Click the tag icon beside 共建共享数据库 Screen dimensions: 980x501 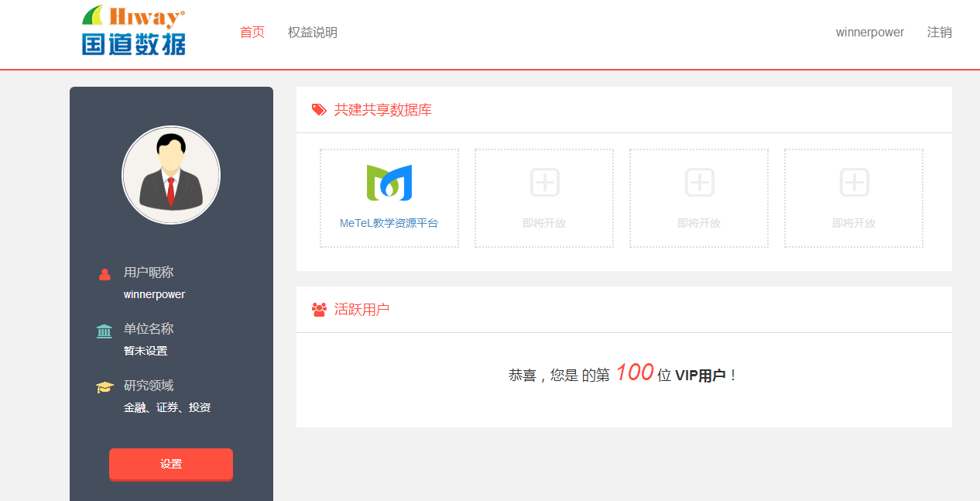tap(319, 110)
